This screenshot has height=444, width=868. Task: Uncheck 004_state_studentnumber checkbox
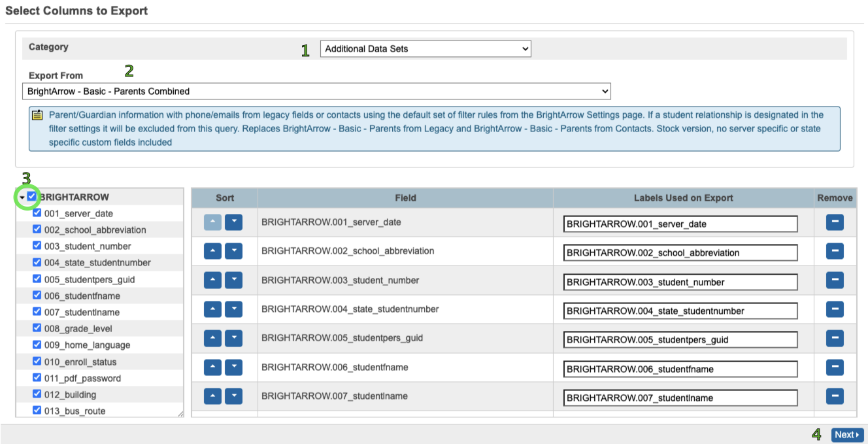[37, 262]
